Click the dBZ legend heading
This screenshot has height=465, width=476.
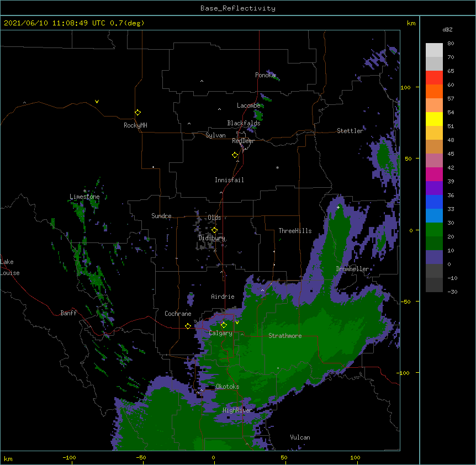pos(447,30)
